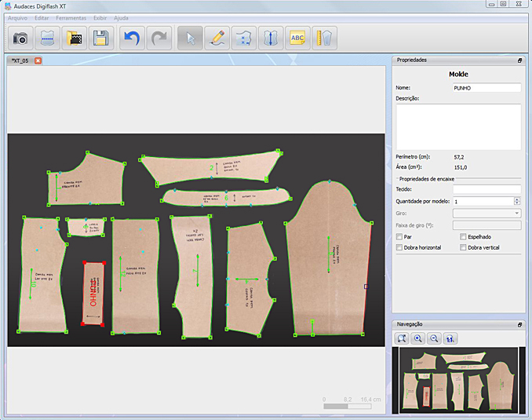Image resolution: width=532 pixels, height=420 pixels.
Task: Open the Arquivo menu
Action: 17,18
